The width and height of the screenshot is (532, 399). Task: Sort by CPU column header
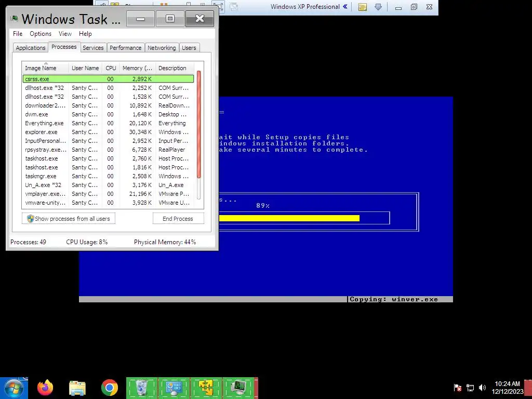coord(111,68)
